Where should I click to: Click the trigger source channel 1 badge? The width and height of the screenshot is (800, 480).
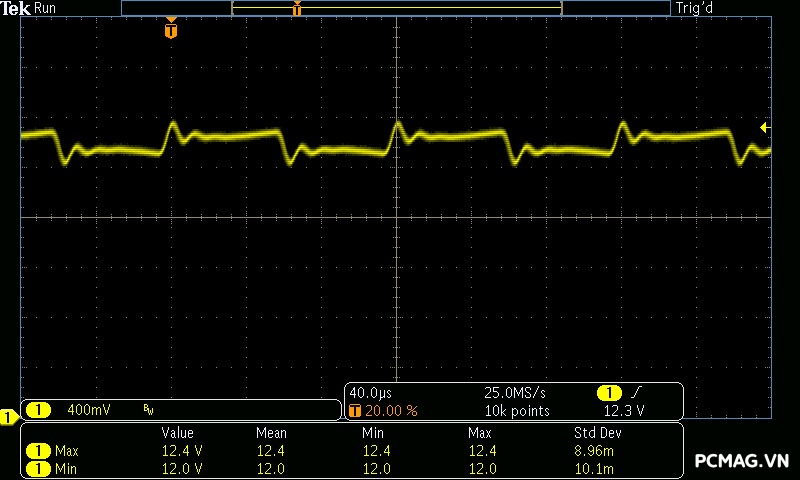point(608,393)
